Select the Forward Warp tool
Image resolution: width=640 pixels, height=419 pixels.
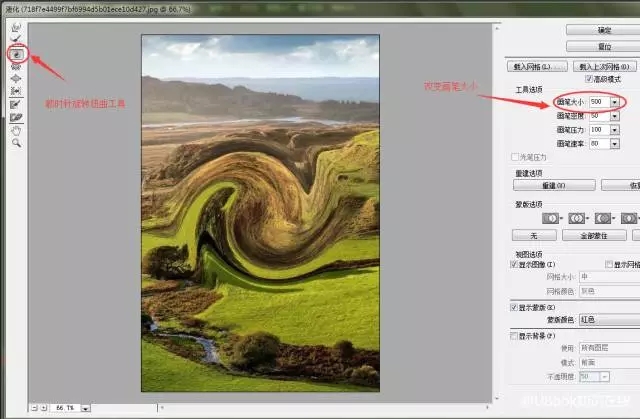(x=16, y=27)
